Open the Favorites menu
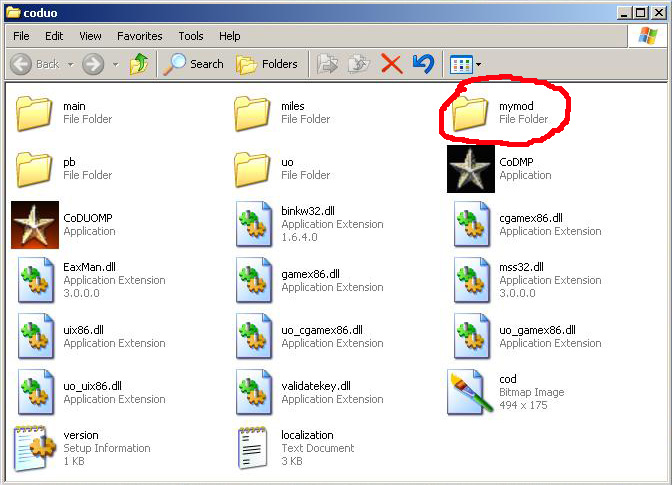672x485 pixels. (139, 36)
